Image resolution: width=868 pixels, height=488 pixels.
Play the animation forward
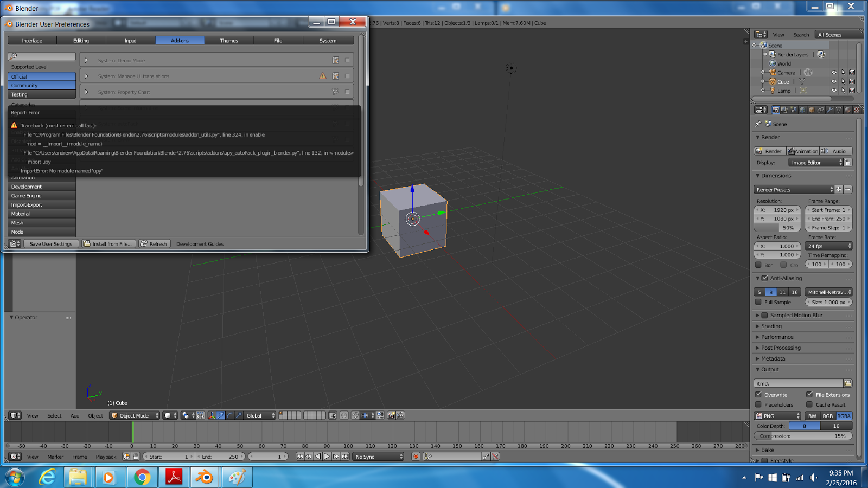point(327,457)
